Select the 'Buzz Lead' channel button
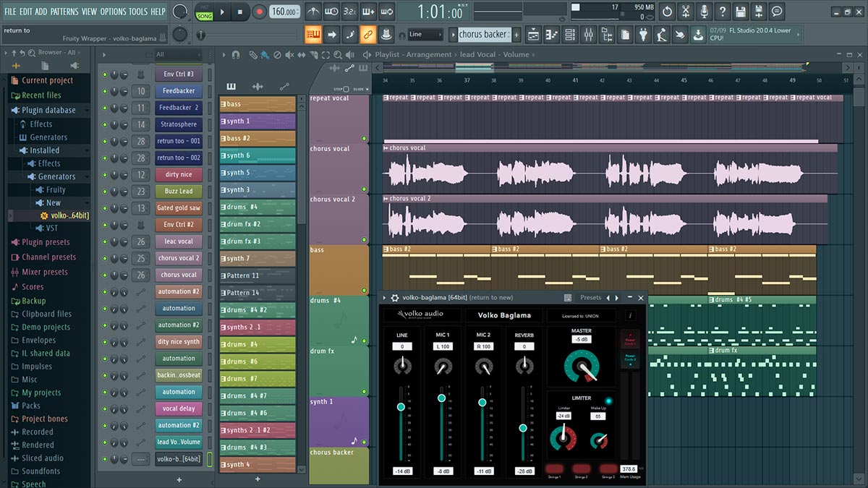868x488 pixels. [x=179, y=191]
